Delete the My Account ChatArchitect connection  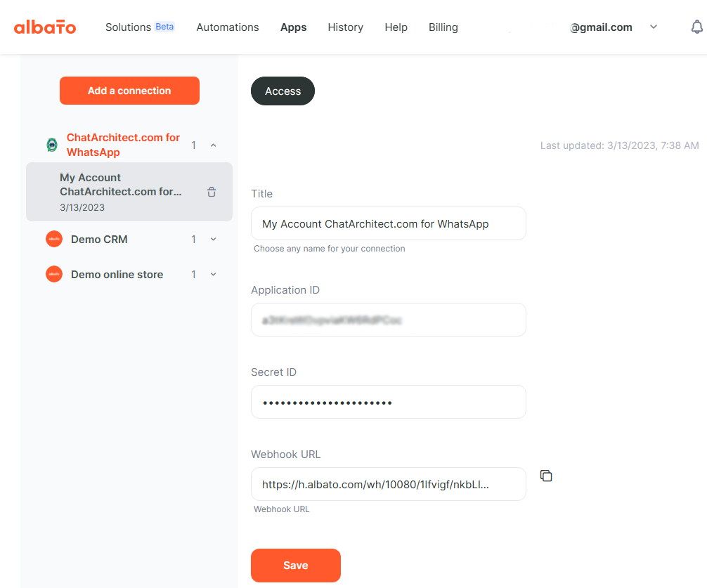click(212, 192)
